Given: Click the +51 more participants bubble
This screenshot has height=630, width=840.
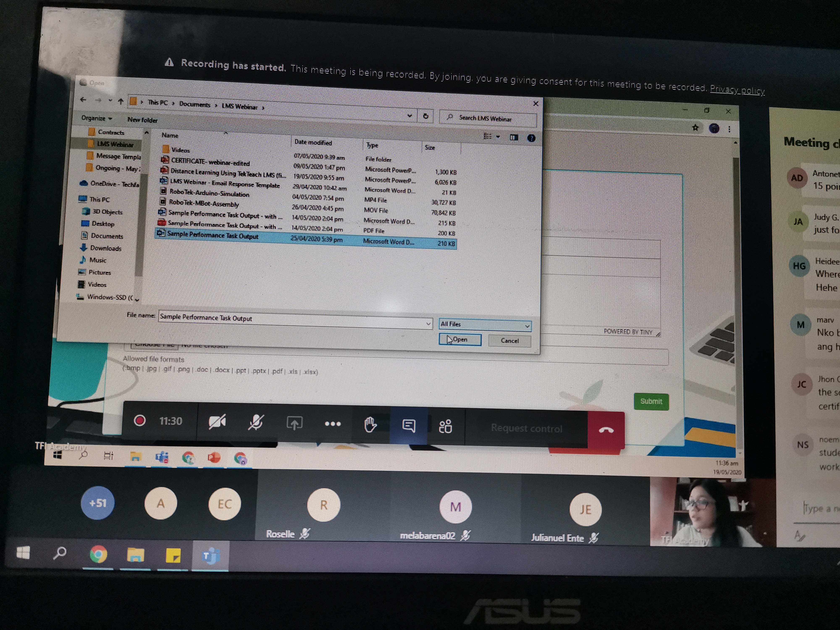Looking at the screenshot, I should pos(98,503).
